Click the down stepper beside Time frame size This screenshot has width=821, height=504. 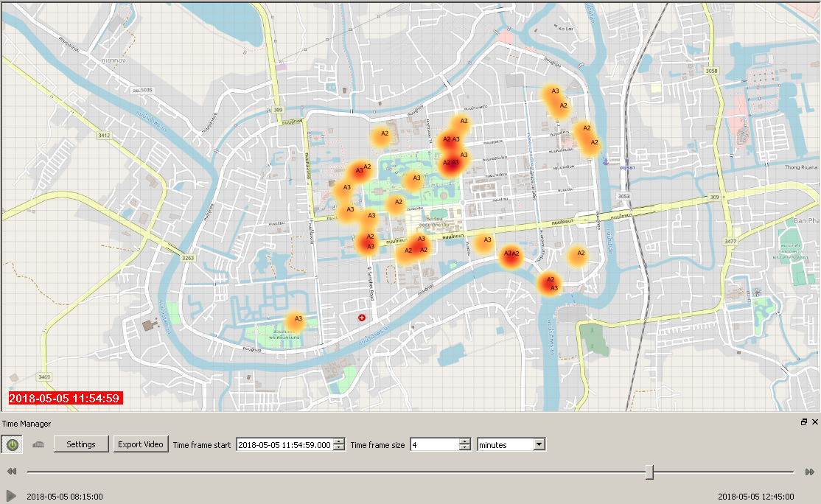click(x=464, y=447)
